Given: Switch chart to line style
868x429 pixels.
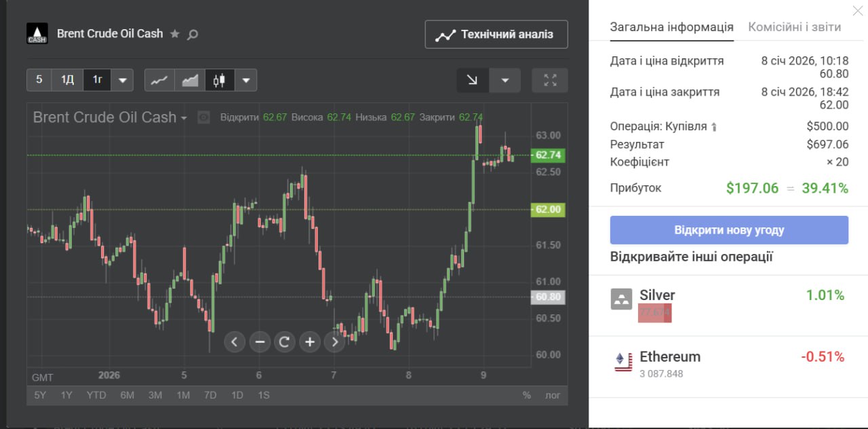Looking at the screenshot, I should coord(159,80).
